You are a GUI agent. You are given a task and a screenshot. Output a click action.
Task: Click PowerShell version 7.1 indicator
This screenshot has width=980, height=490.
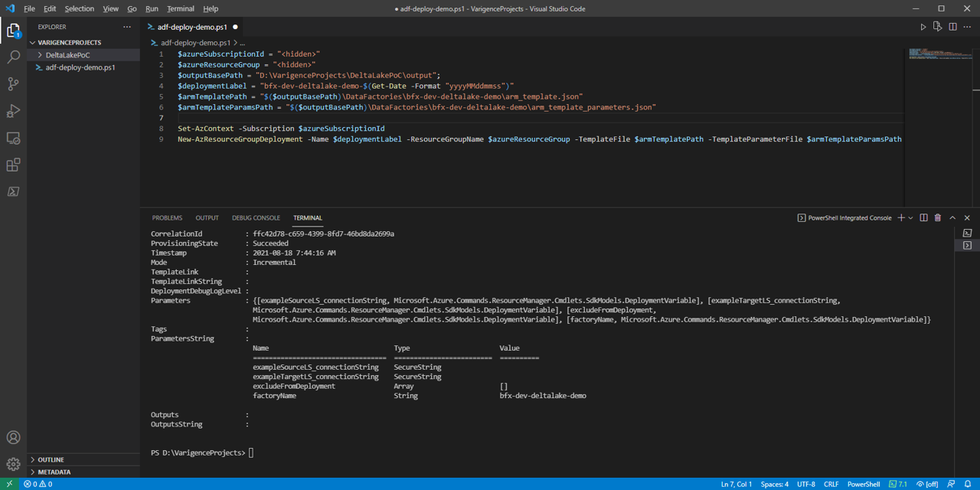tap(898, 484)
